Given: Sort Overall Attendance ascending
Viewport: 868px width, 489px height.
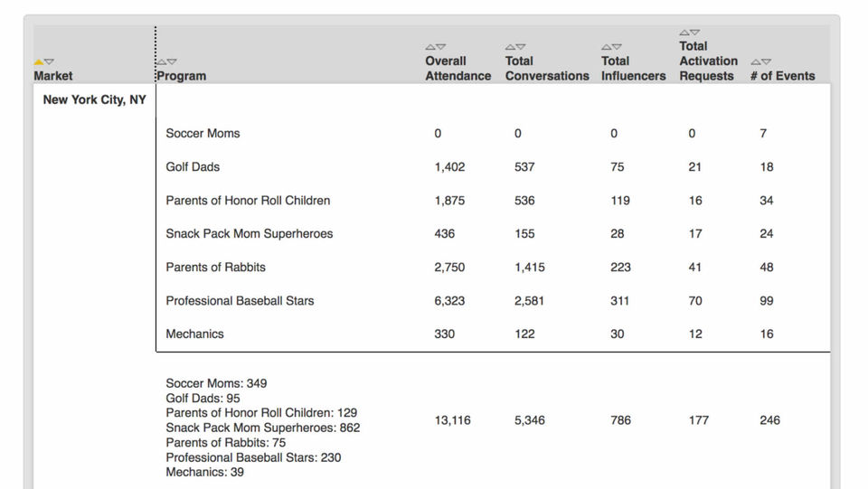Looking at the screenshot, I should (430, 47).
